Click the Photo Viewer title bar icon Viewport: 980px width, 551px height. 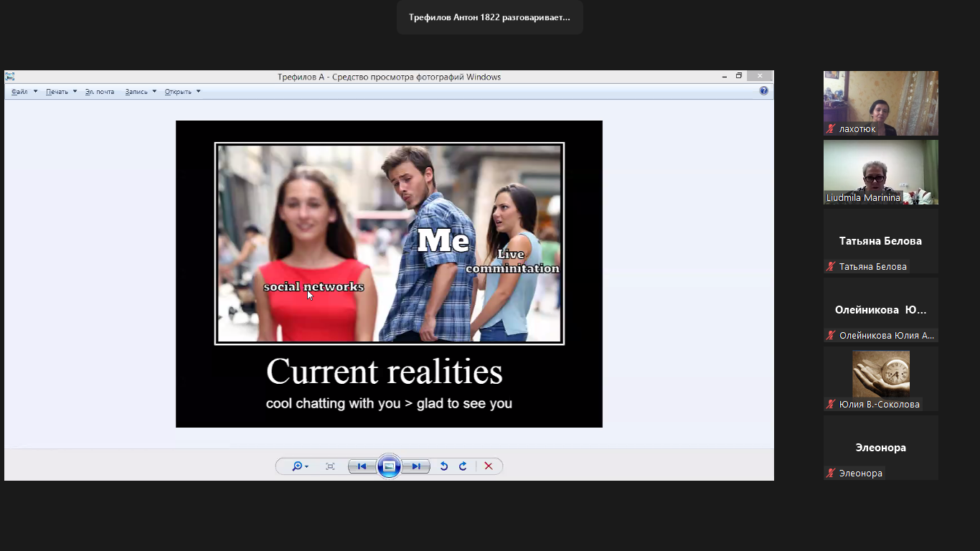pyautogui.click(x=10, y=77)
